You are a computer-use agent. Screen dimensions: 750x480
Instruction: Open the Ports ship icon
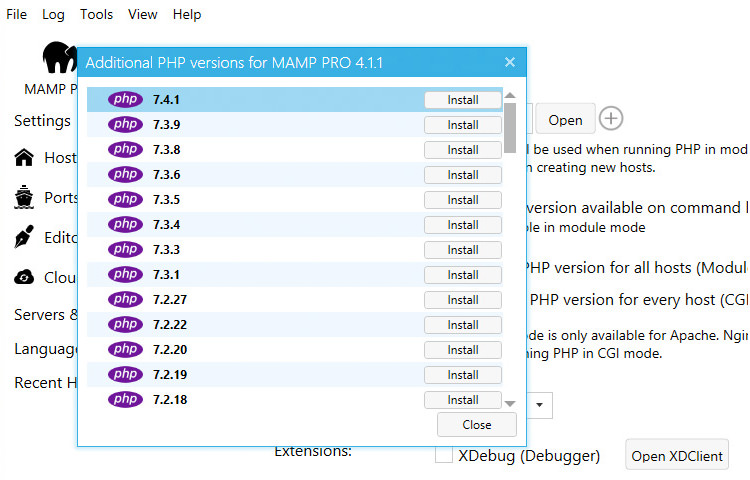tap(24, 197)
